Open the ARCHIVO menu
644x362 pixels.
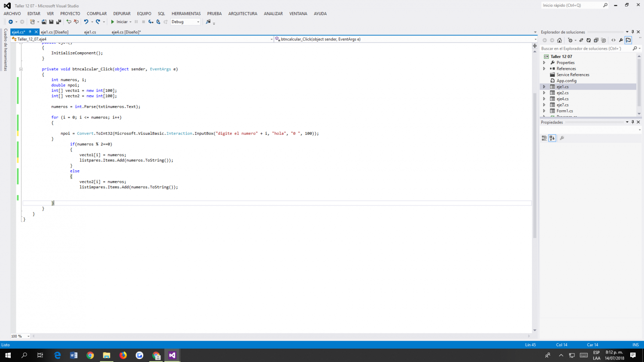(x=12, y=14)
